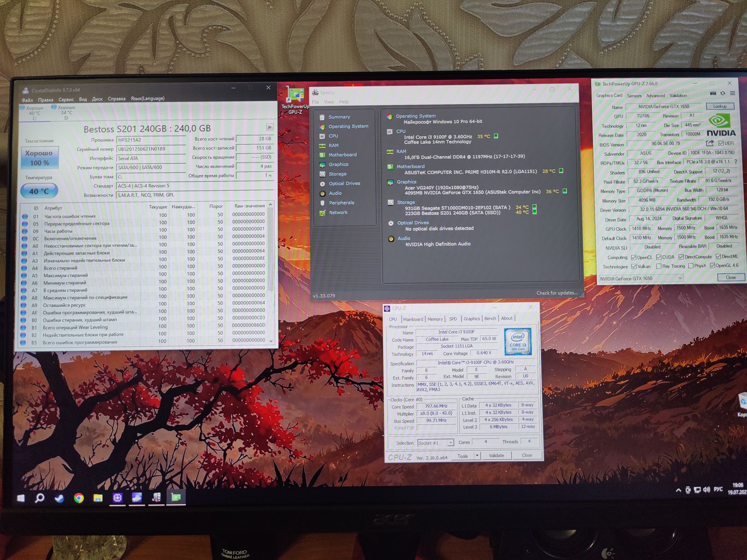
Task: Click the CPU-Z taskbar icon
Action: 117,498
